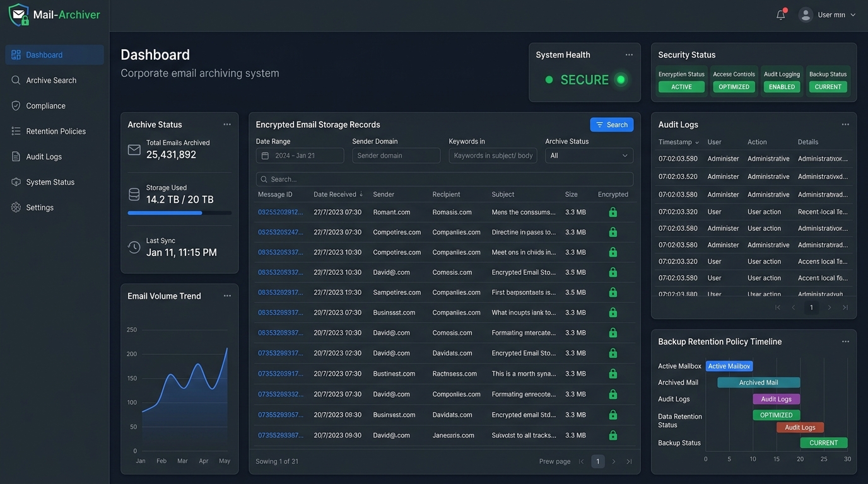Screen dimensions: 868x484
Task: Expand the user account menu
Action: [827, 14]
